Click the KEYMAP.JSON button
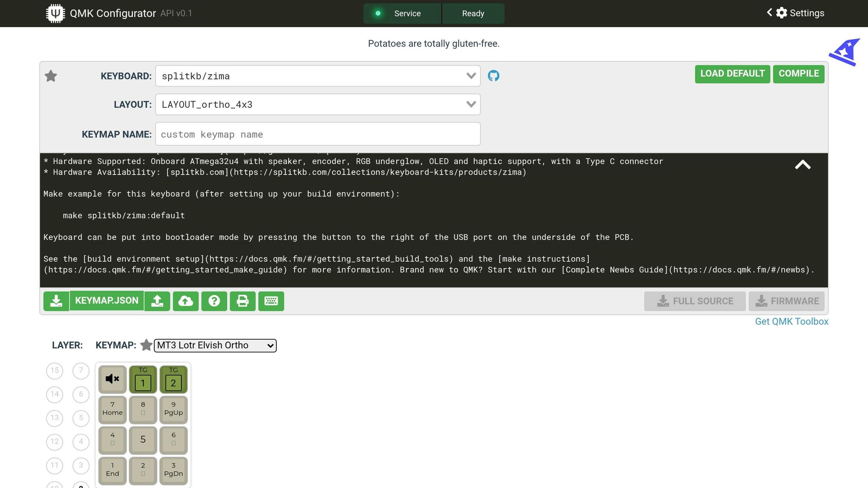The height and width of the screenshot is (488, 868). tap(107, 301)
